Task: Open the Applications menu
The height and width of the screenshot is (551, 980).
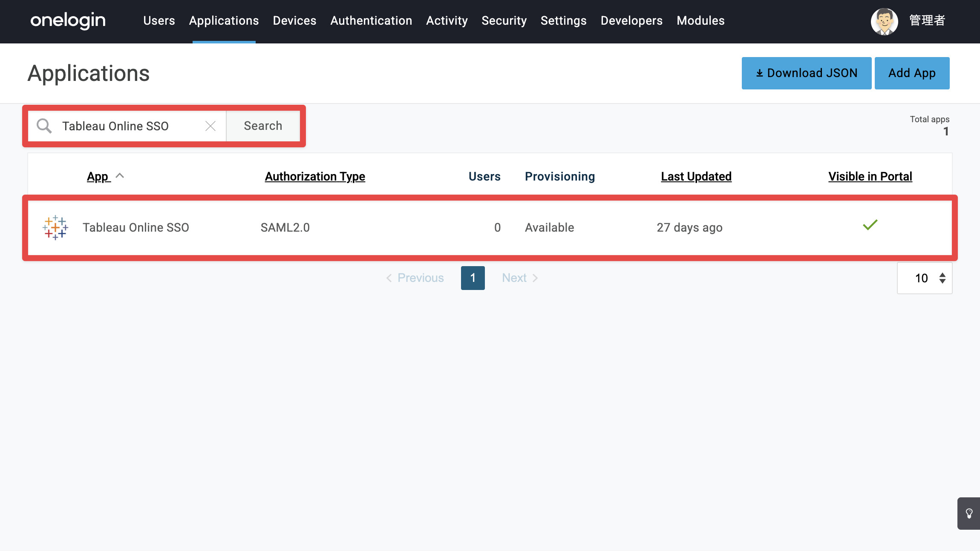Action: [224, 20]
